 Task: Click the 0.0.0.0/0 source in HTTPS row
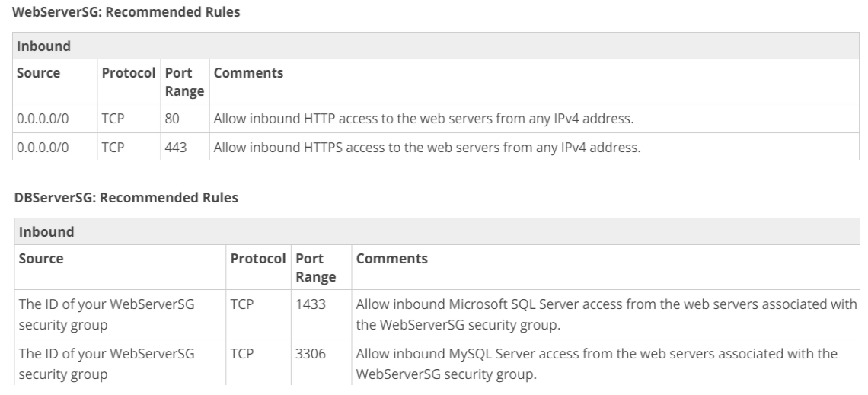point(43,148)
